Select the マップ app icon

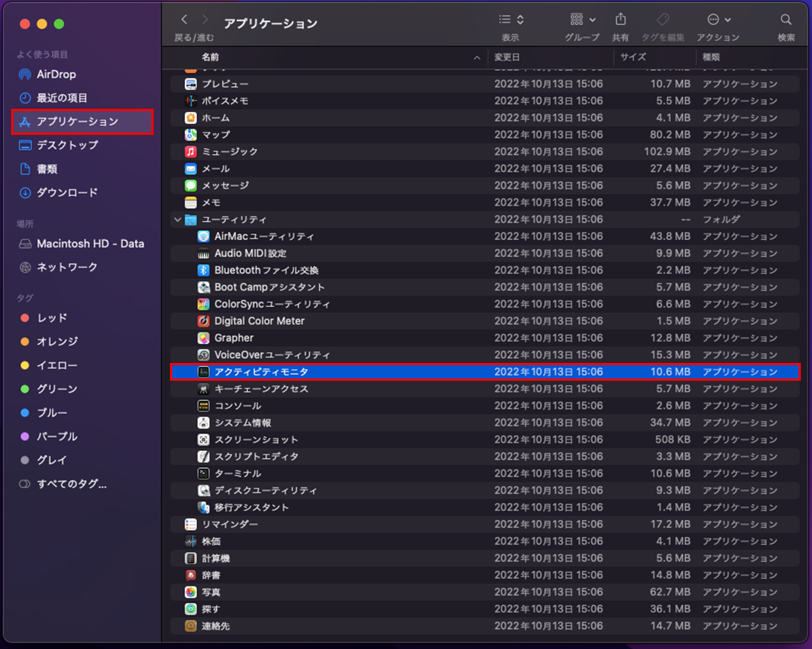[191, 135]
